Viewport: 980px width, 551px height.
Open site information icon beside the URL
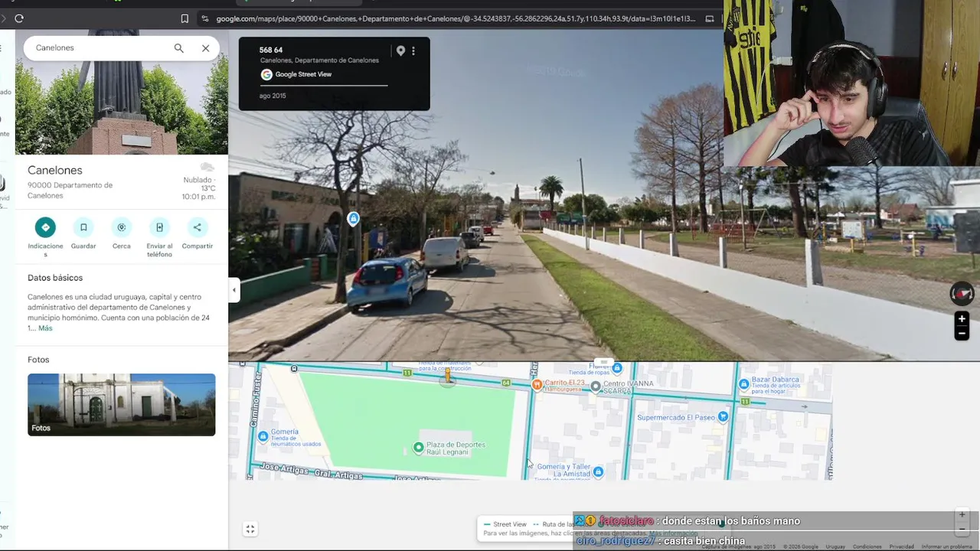(x=205, y=18)
